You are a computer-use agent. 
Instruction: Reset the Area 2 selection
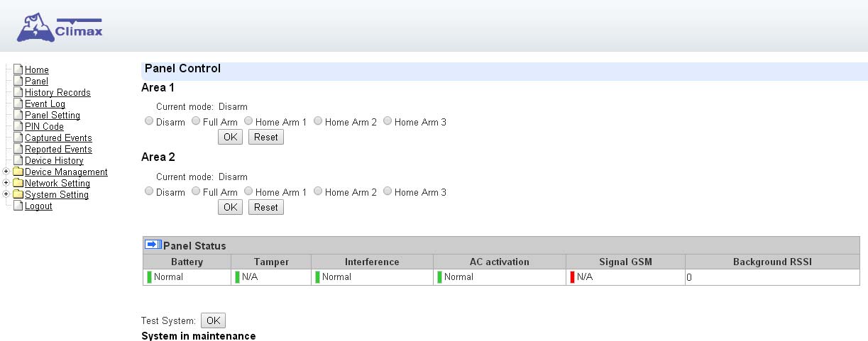266,207
